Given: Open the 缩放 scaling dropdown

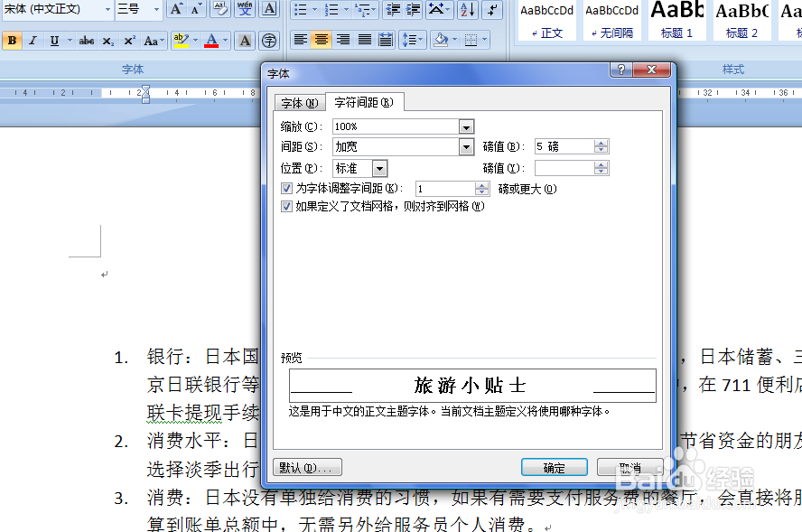Looking at the screenshot, I should click(x=465, y=126).
